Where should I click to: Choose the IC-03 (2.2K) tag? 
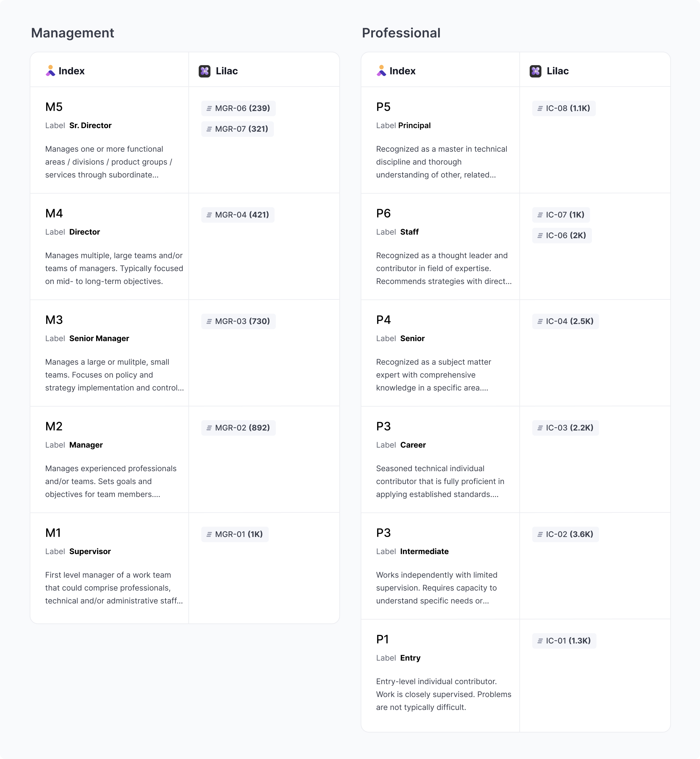(565, 428)
